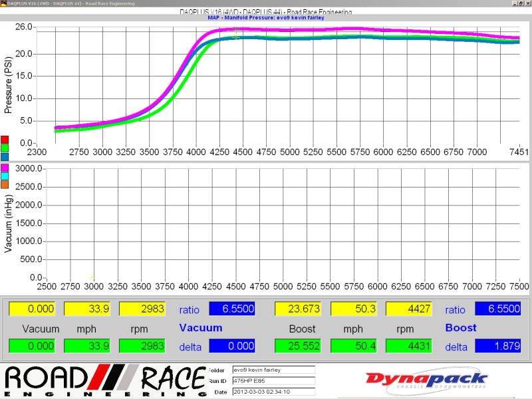
Task: Select the green Vacuum rpm value 2983
Action: (142, 346)
